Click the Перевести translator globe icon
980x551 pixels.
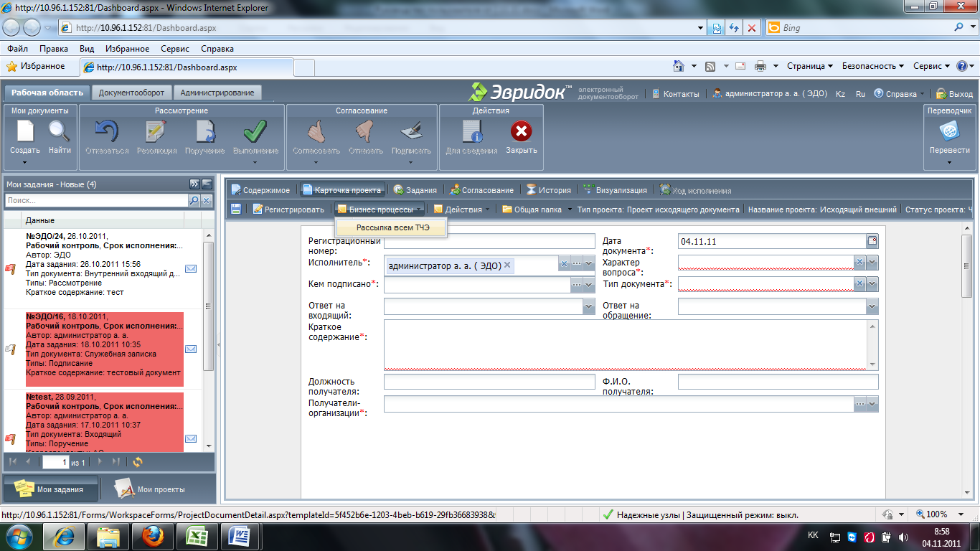click(949, 132)
